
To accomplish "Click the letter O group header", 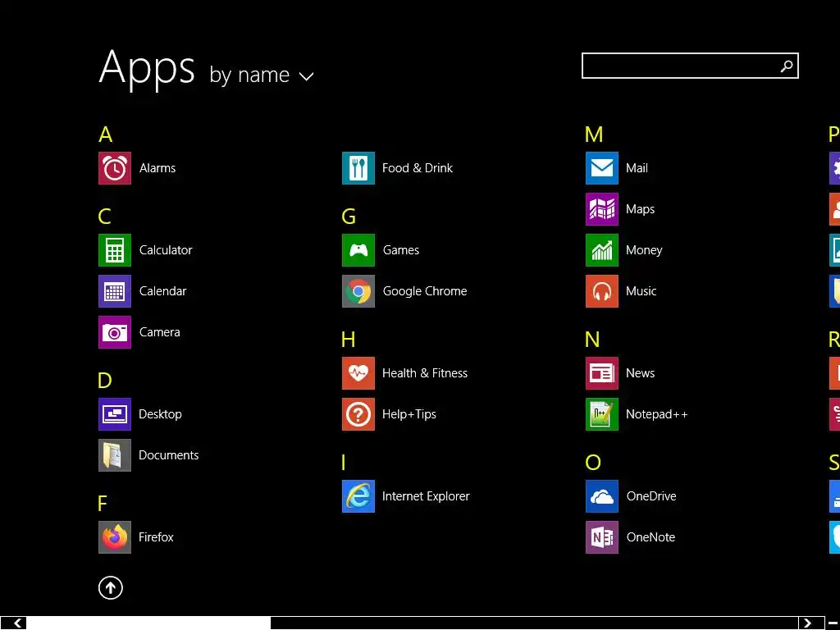I will (593, 463).
